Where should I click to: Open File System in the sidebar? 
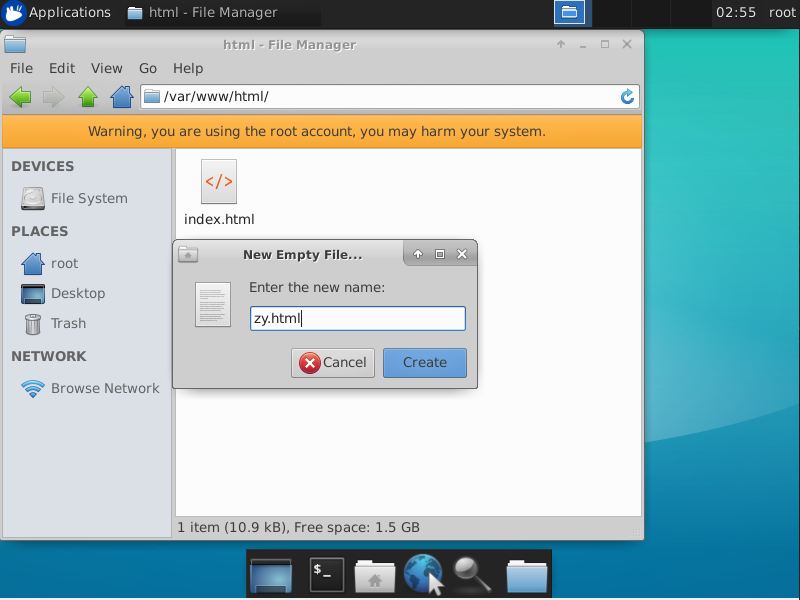tap(74, 198)
